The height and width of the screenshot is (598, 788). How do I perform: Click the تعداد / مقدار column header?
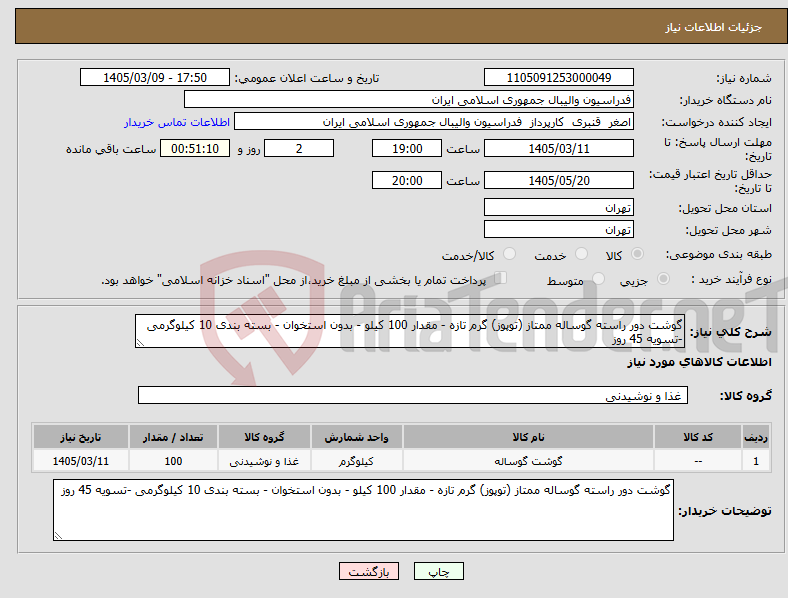(x=173, y=437)
